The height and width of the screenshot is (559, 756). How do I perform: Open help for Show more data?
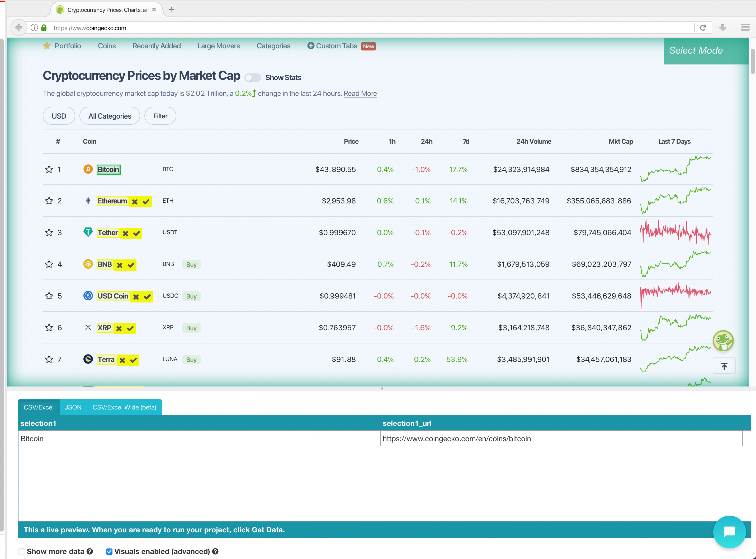pos(89,551)
